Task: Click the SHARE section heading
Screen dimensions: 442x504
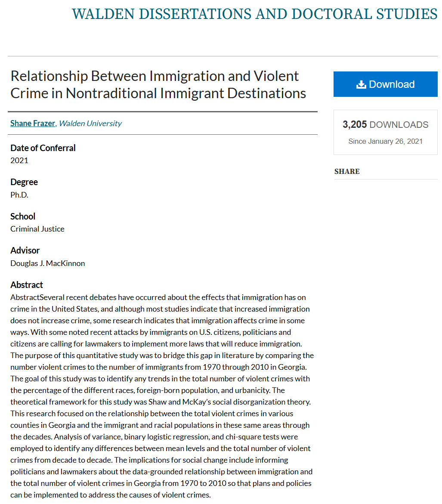Action: pyautogui.click(x=347, y=171)
